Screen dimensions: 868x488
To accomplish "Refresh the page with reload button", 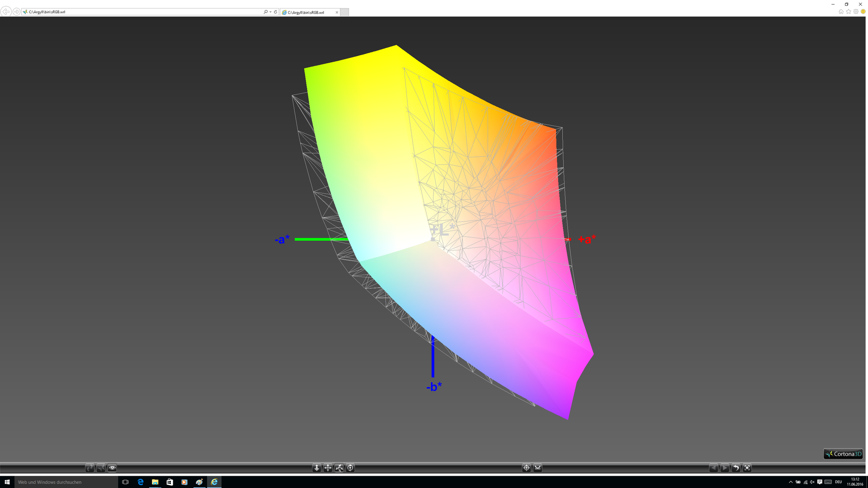I will tap(275, 12).
